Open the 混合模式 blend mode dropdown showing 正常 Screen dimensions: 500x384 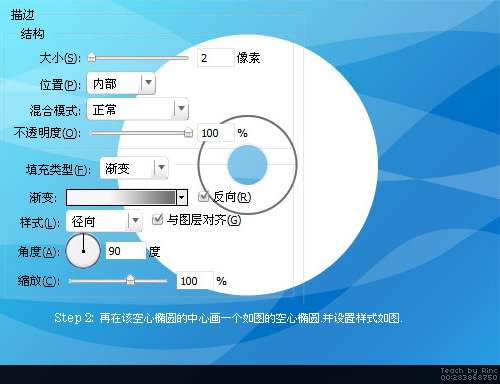point(138,109)
